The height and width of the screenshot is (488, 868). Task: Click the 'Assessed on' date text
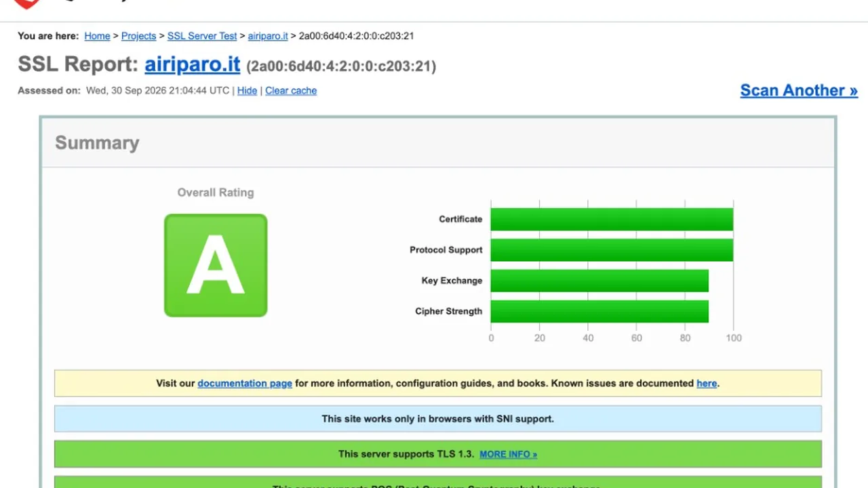(157, 91)
